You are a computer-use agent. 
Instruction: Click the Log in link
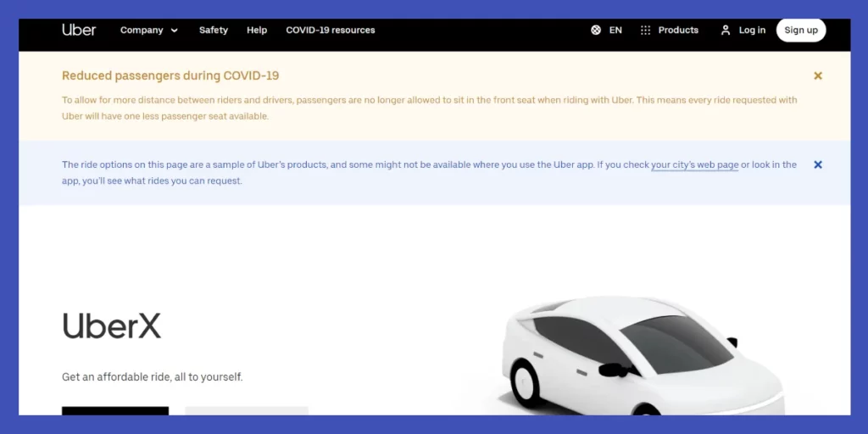tap(753, 30)
